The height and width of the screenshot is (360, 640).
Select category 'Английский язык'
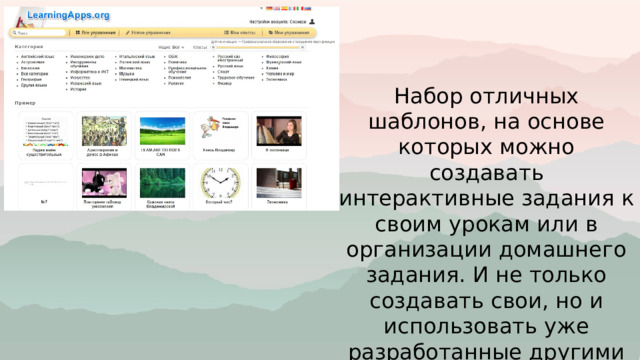click(38, 57)
